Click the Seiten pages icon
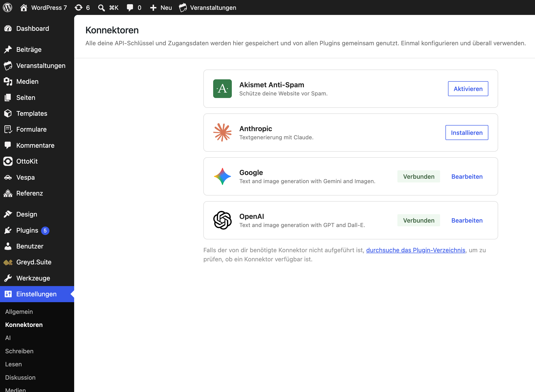 coord(8,97)
